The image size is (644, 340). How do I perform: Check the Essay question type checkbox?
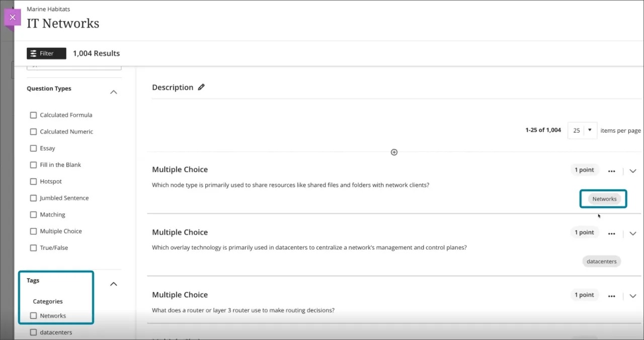pyautogui.click(x=33, y=148)
